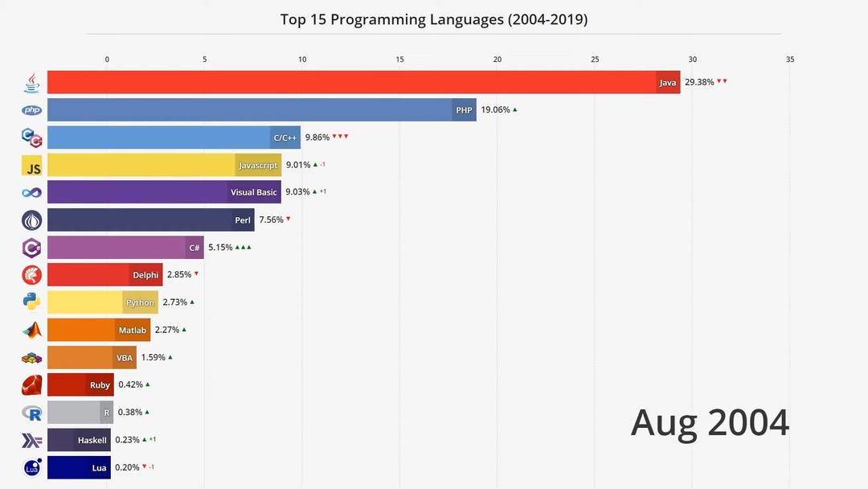Click the Lua moon logo
Viewport: 868px width, 489px height.
(x=31, y=467)
